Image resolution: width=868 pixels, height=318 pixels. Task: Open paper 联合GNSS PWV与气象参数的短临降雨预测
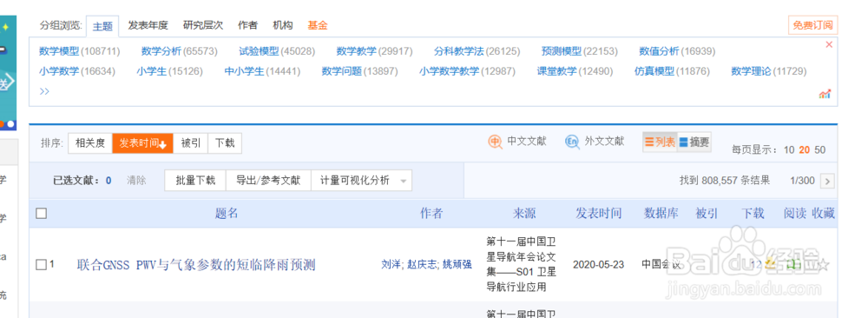pos(196,265)
